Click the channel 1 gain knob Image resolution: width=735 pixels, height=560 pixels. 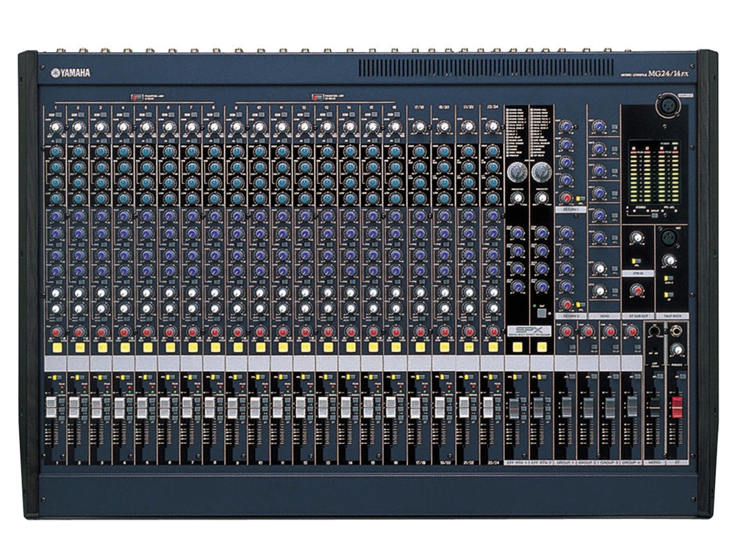(56, 127)
